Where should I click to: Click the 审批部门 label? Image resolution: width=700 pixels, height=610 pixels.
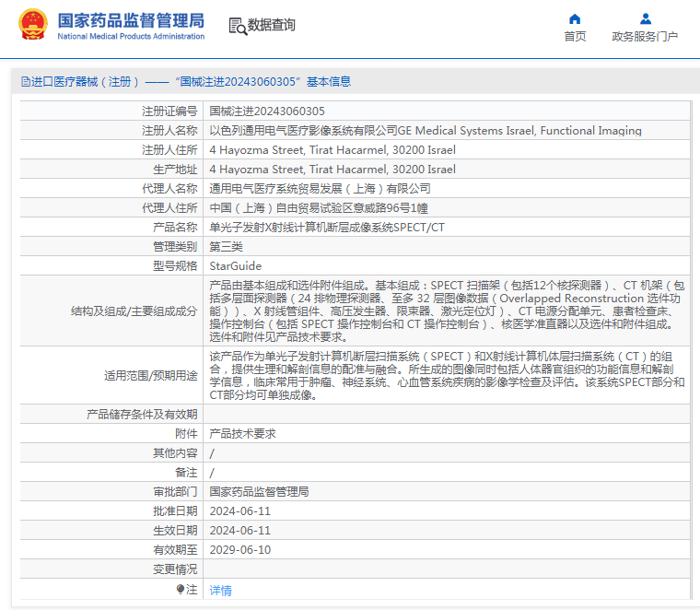point(175,492)
